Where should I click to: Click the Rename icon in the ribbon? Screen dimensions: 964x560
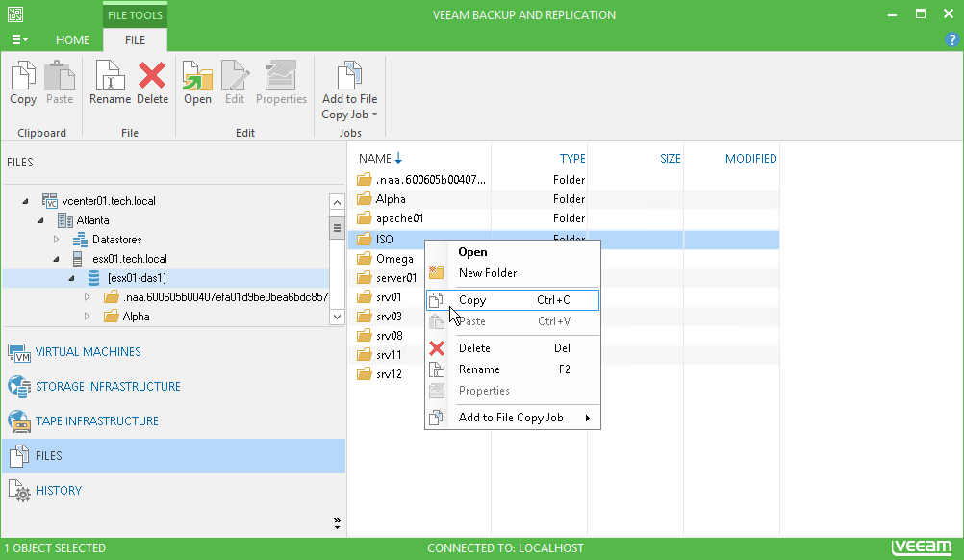pos(110,82)
